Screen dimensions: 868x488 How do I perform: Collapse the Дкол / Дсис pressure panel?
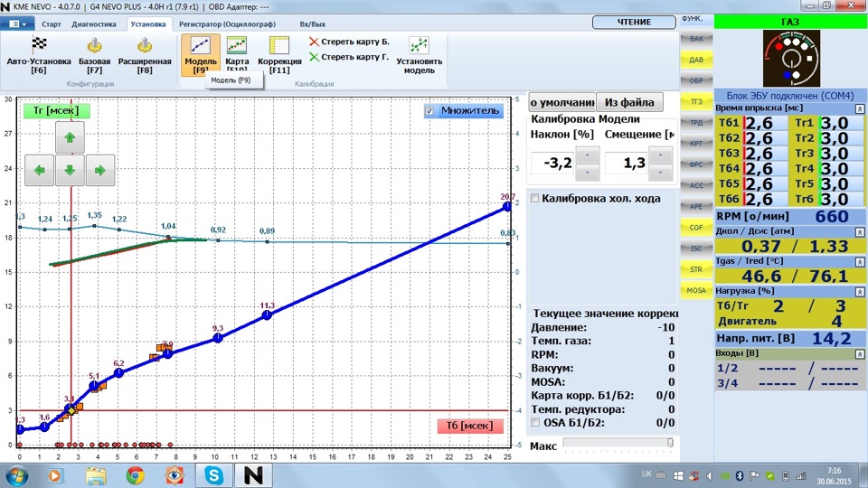click(860, 231)
